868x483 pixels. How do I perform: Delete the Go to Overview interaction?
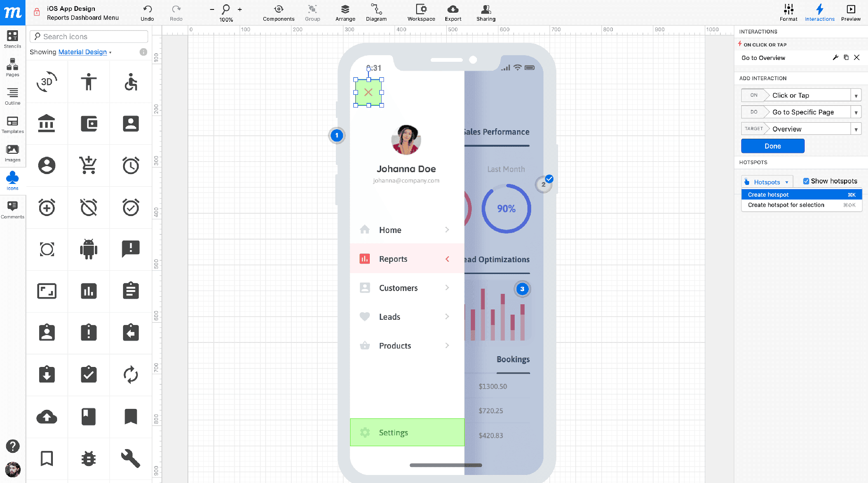[857, 58]
